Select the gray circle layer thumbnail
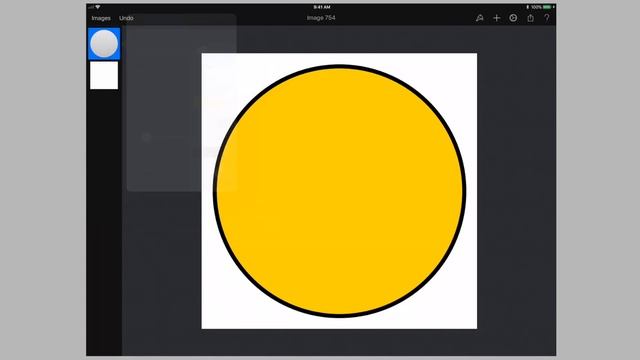The image size is (640, 360). [104, 44]
